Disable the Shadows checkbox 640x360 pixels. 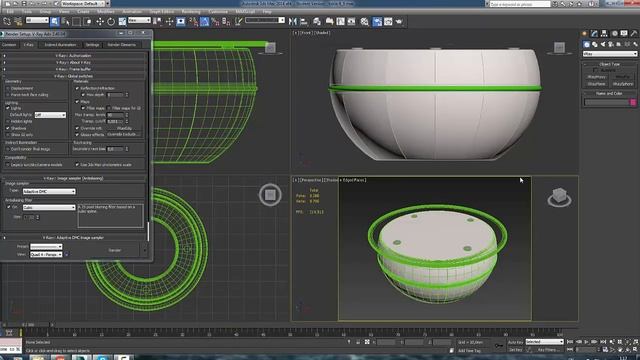8,128
